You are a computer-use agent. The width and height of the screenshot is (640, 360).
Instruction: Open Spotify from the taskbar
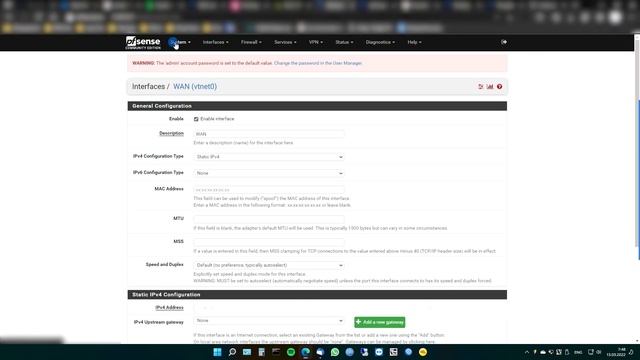click(x=291, y=352)
